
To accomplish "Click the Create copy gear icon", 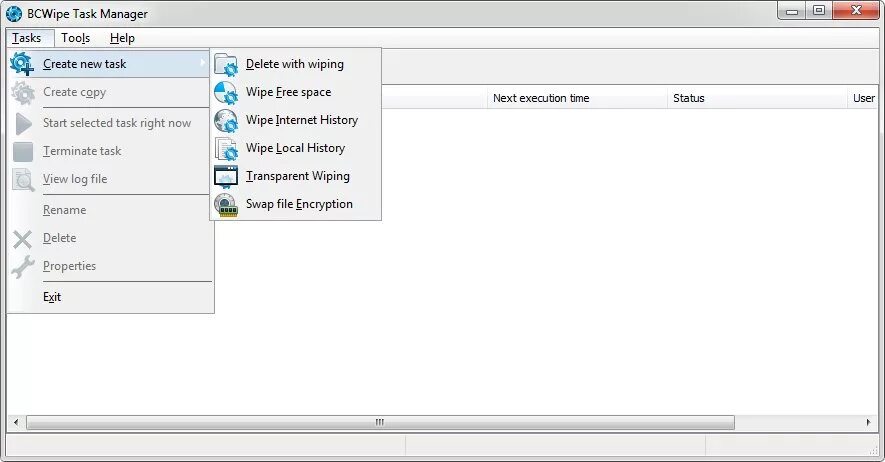I will (23, 93).
